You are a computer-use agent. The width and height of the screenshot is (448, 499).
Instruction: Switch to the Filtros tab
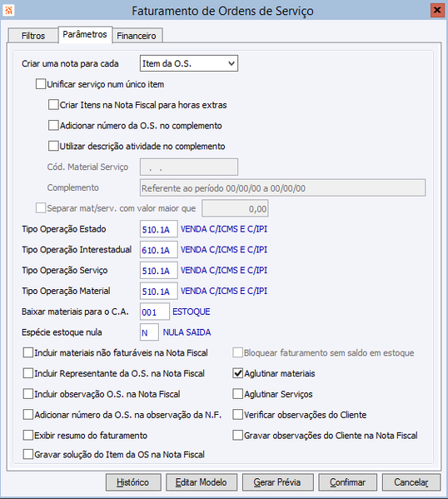tap(32, 36)
